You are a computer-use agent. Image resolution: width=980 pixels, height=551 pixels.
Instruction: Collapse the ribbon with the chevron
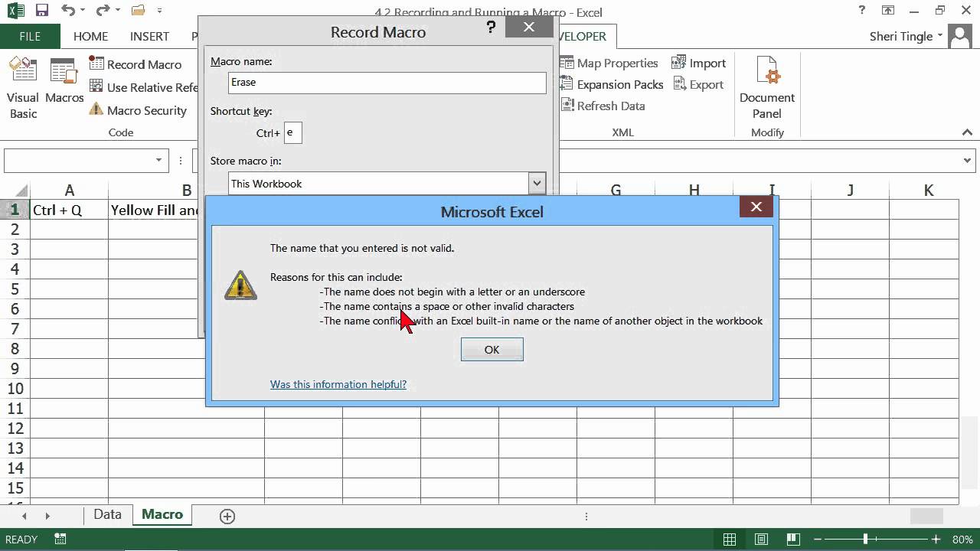tap(967, 132)
